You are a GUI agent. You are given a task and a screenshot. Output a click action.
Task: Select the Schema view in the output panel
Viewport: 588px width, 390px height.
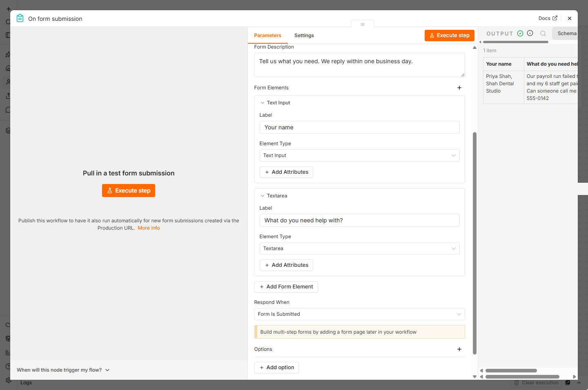(x=567, y=33)
